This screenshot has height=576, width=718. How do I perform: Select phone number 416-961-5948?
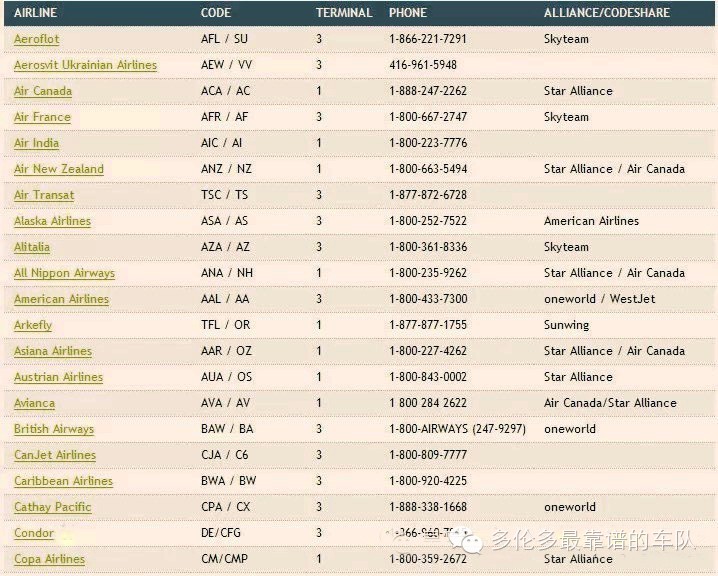click(x=423, y=65)
